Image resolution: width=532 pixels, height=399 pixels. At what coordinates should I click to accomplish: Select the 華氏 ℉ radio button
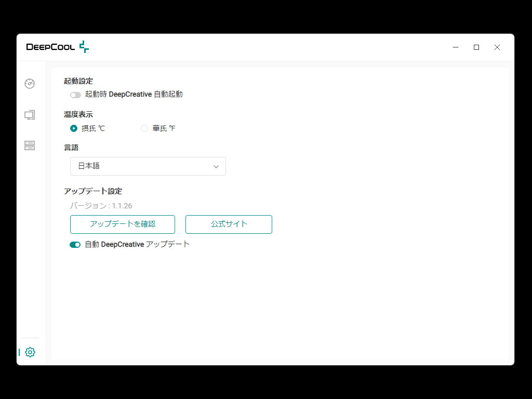144,128
